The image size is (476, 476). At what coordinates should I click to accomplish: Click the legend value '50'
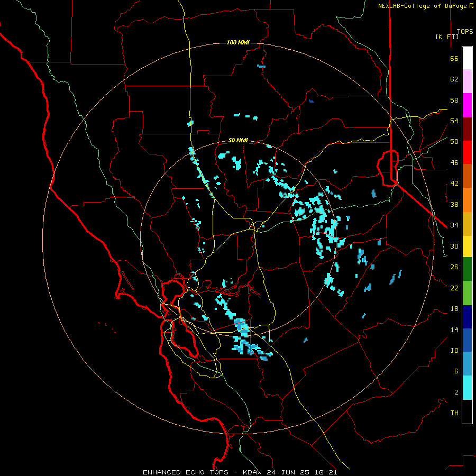(x=454, y=141)
